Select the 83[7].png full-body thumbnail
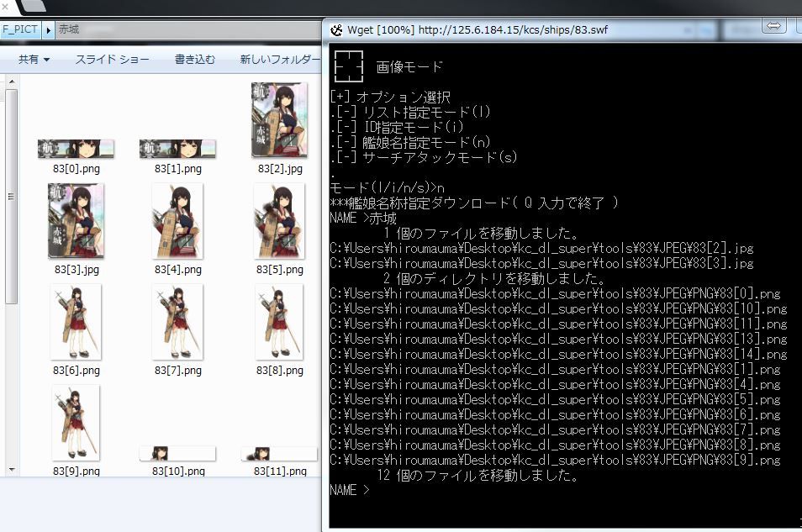 [177, 322]
